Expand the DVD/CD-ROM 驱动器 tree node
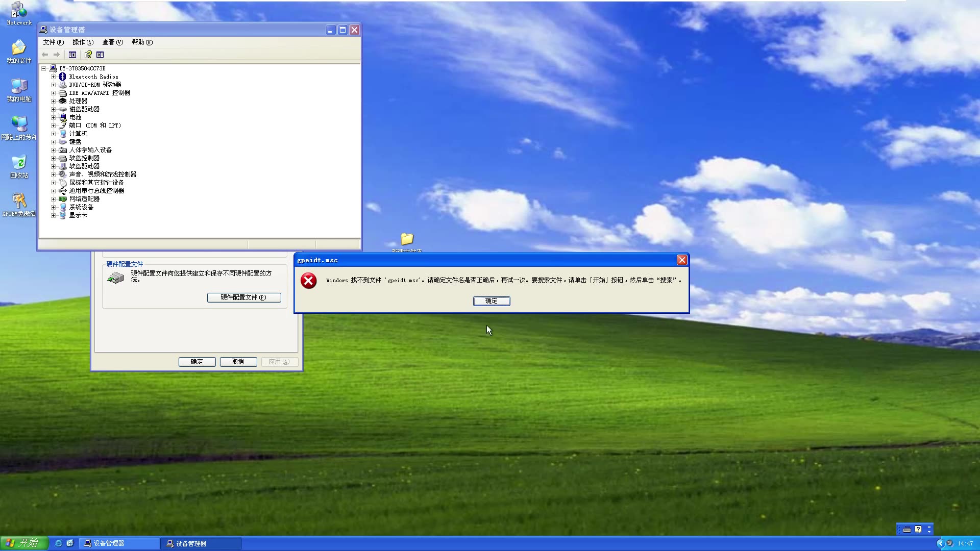 53,85
